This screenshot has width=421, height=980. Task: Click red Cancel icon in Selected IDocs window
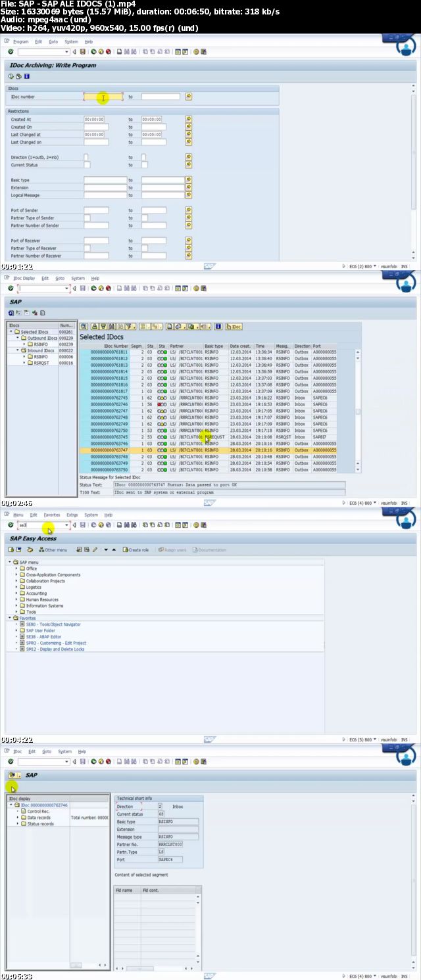click(108, 288)
